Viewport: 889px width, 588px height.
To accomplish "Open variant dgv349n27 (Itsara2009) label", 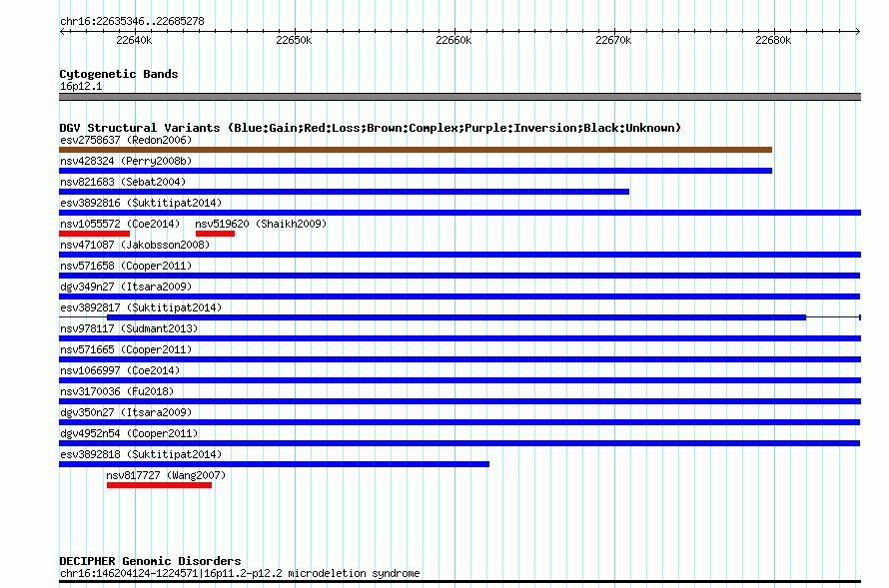I will pyautogui.click(x=126, y=287).
